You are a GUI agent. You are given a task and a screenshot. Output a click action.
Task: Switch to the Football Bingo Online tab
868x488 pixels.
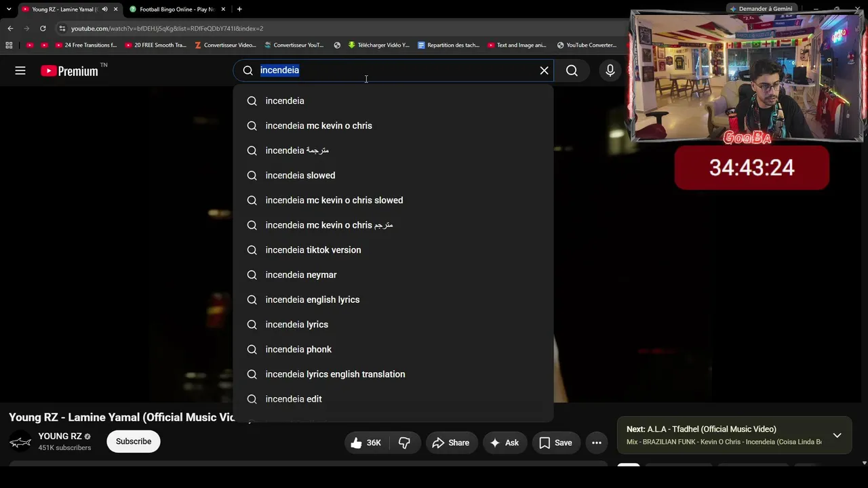pos(176,9)
